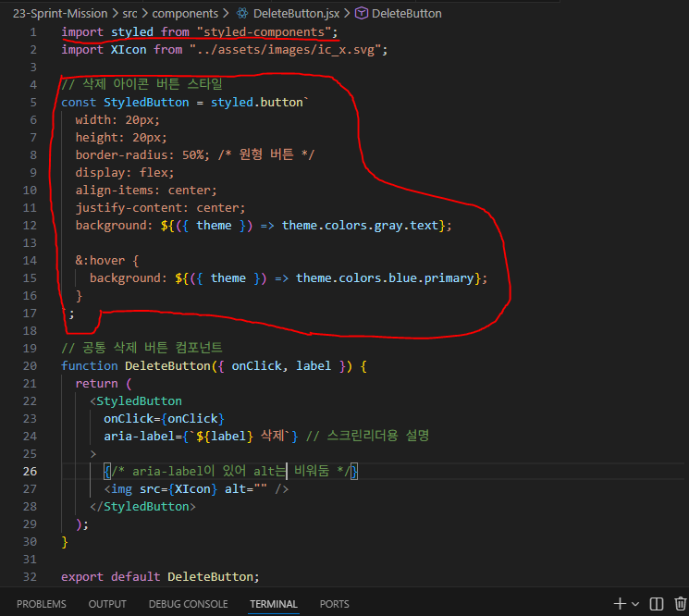Click line number 26 in gutter
The height and width of the screenshot is (616, 689).
coord(30,472)
